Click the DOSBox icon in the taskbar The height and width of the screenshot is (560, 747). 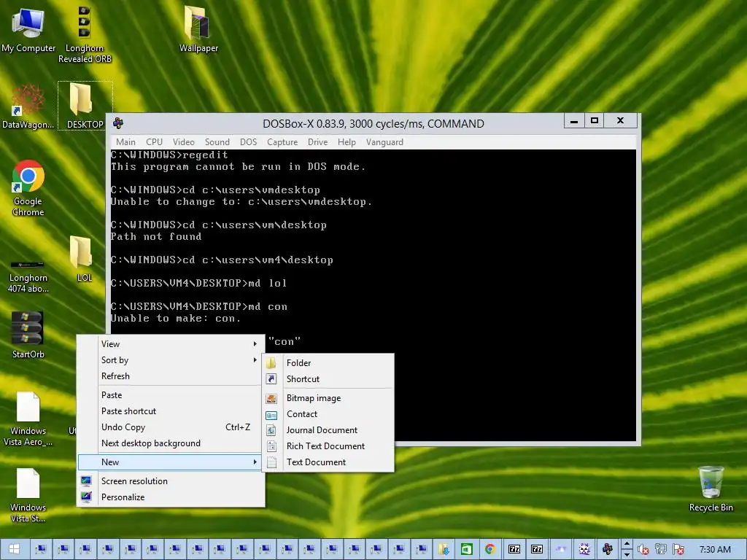pyautogui.click(x=608, y=549)
